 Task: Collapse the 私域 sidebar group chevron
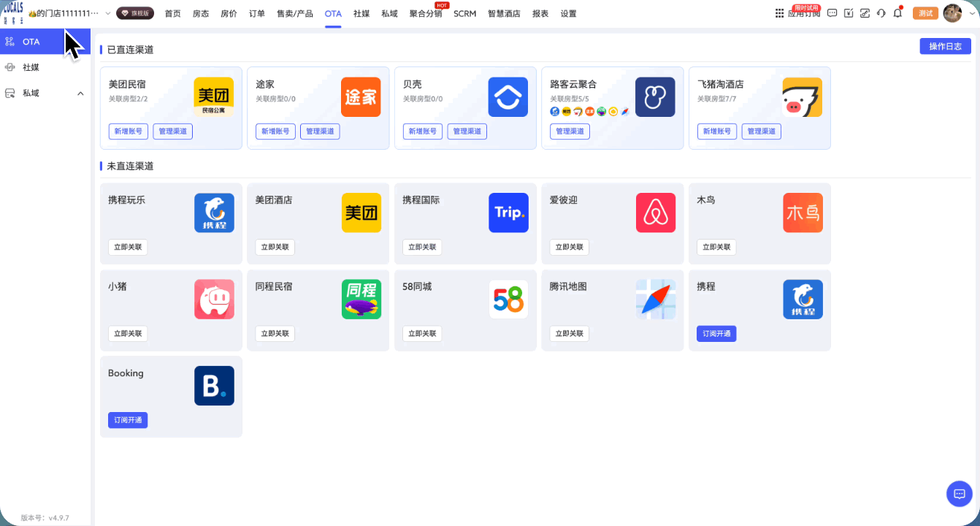[x=80, y=94]
